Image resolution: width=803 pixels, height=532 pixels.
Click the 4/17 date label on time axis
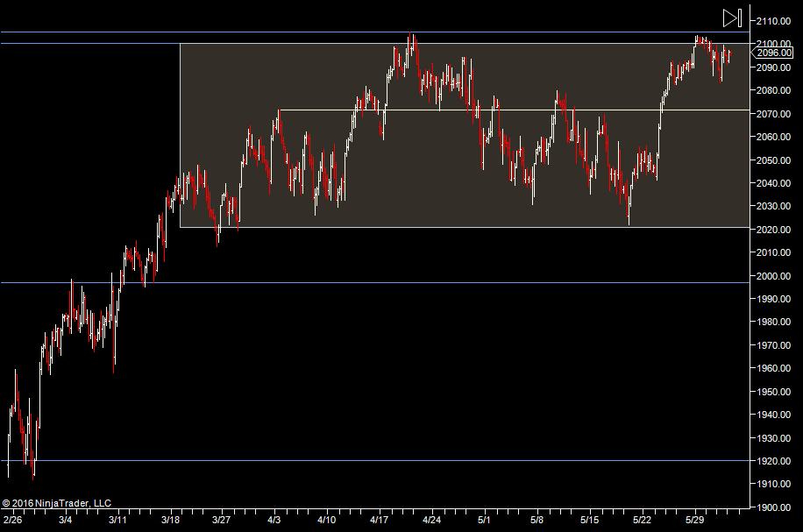[380, 520]
